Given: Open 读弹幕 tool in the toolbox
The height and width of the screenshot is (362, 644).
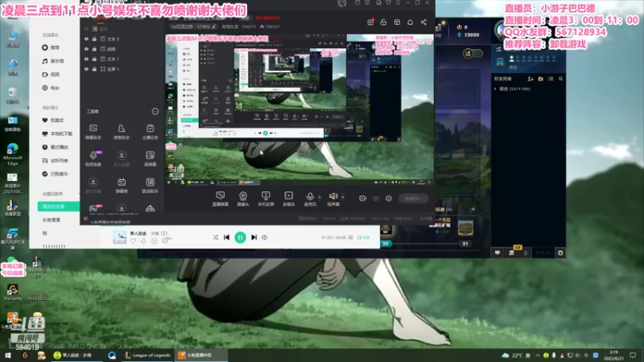Looking at the screenshot, I should pos(150,158).
